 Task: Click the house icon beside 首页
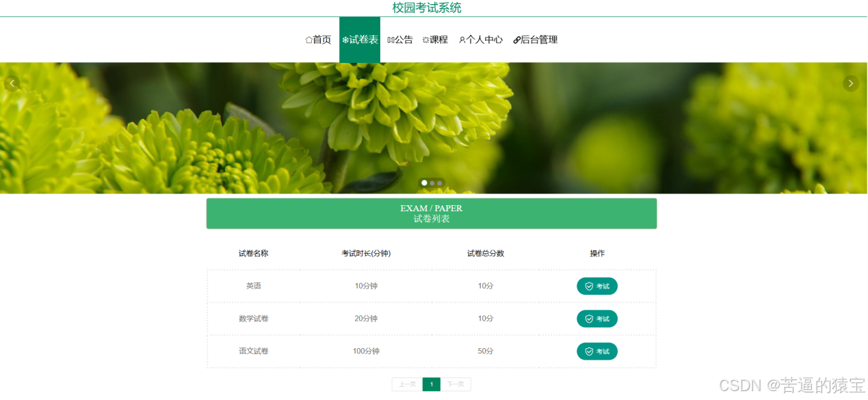click(308, 40)
